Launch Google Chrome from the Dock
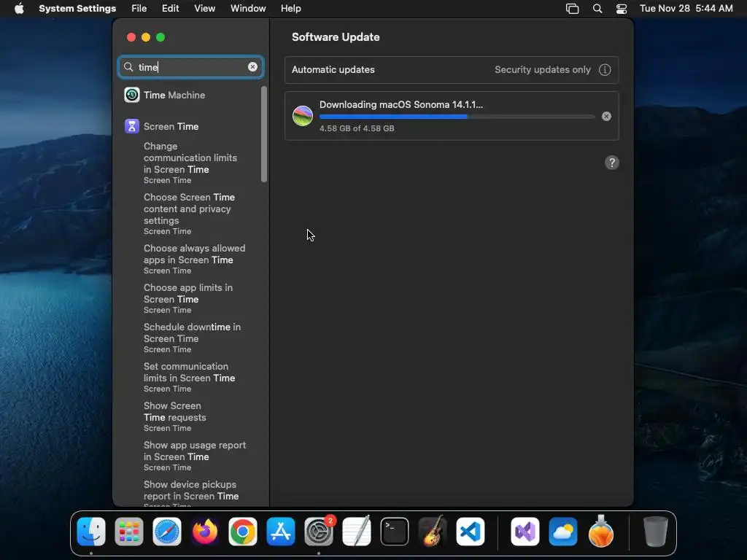The height and width of the screenshot is (560, 747). point(243,532)
